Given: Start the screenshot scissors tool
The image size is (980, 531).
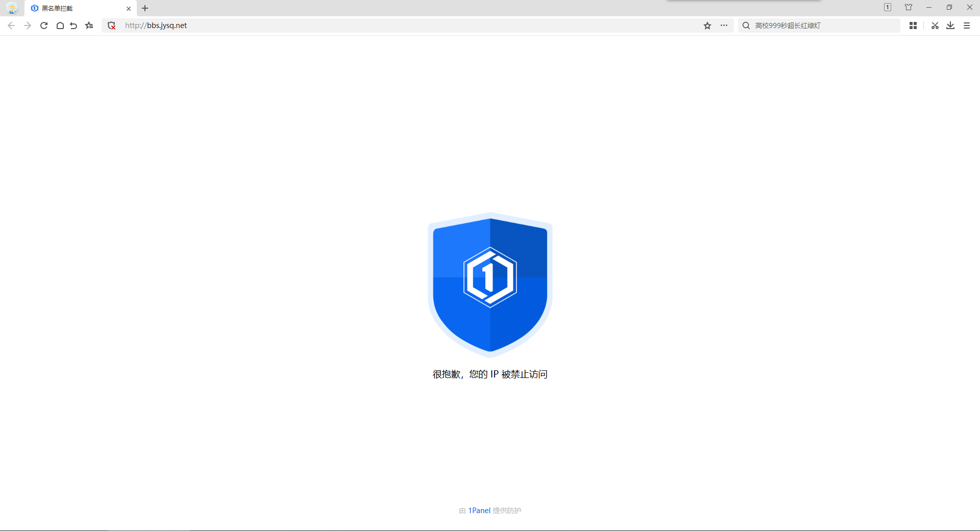Looking at the screenshot, I should pyautogui.click(x=935, y=26).
